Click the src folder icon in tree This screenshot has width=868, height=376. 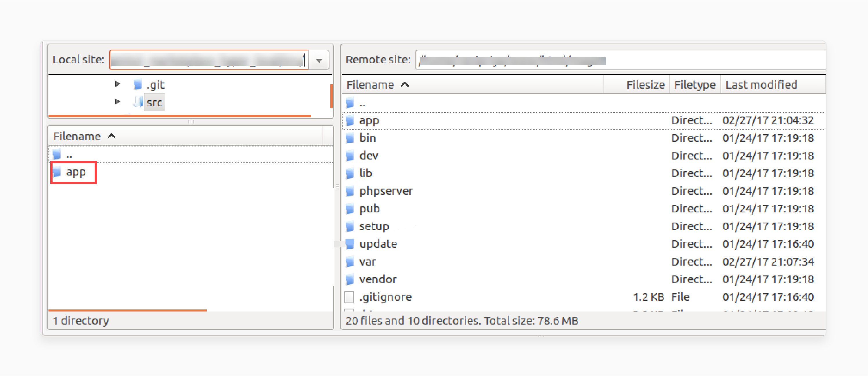click(x=138, y=102)
